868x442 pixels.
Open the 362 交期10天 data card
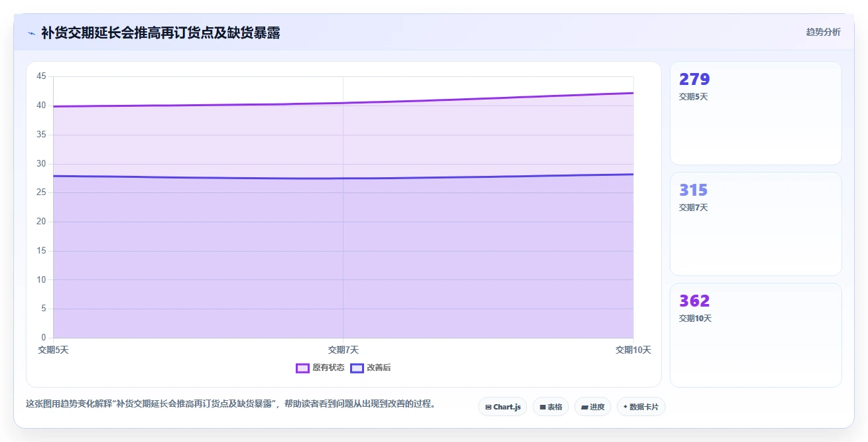[756, 334]
